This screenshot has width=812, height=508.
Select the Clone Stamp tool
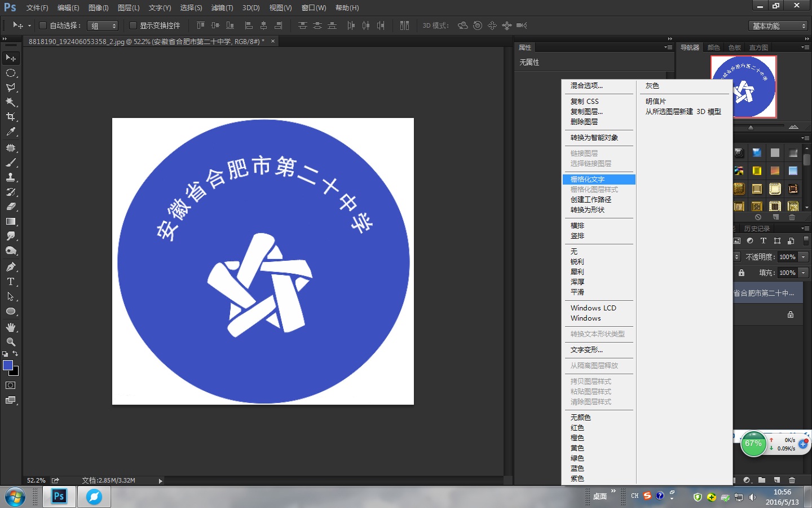11,177
